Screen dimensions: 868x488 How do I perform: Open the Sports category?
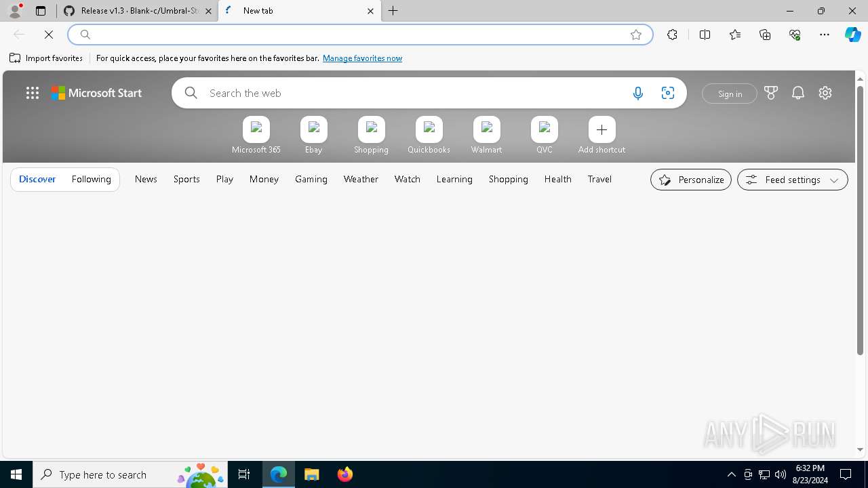click(186, 179)
